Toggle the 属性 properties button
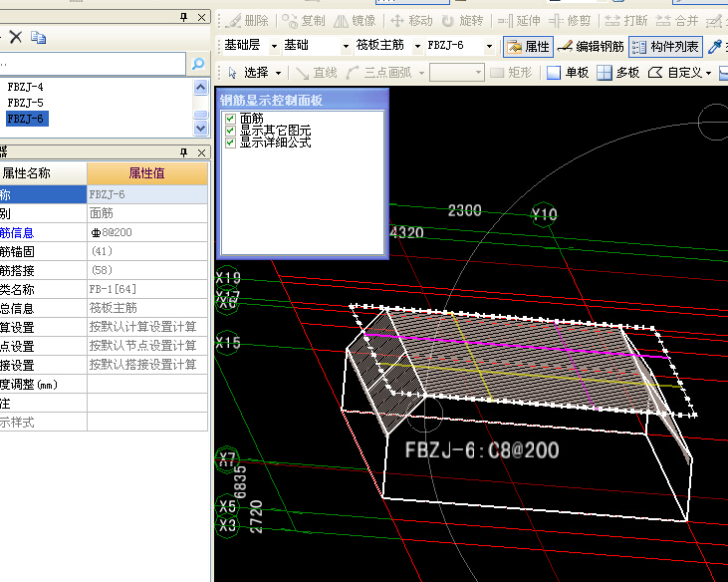728x582 pixels. (x=529, y=47)
